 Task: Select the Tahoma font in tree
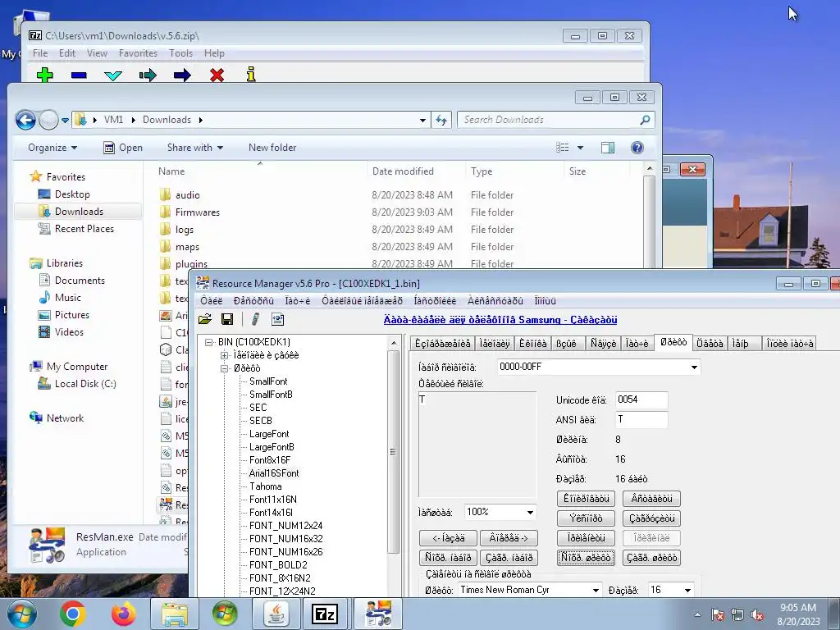click(x=265, y=486)
